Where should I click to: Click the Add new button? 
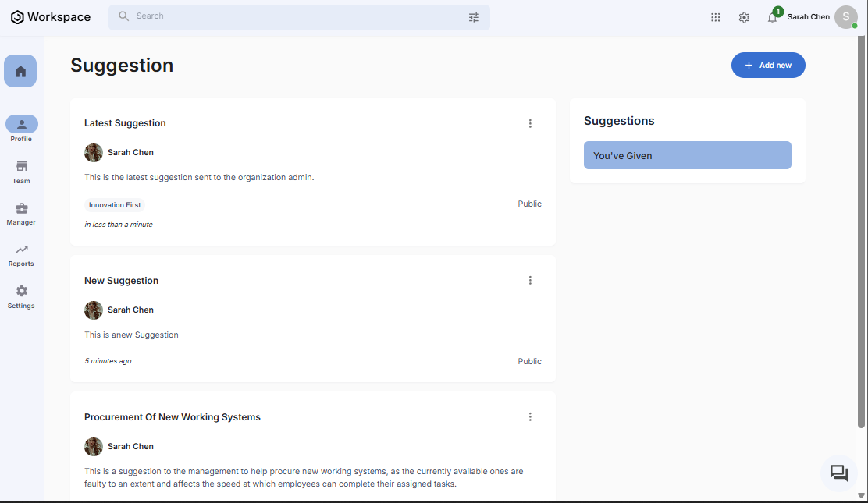(x=767, y=66)
